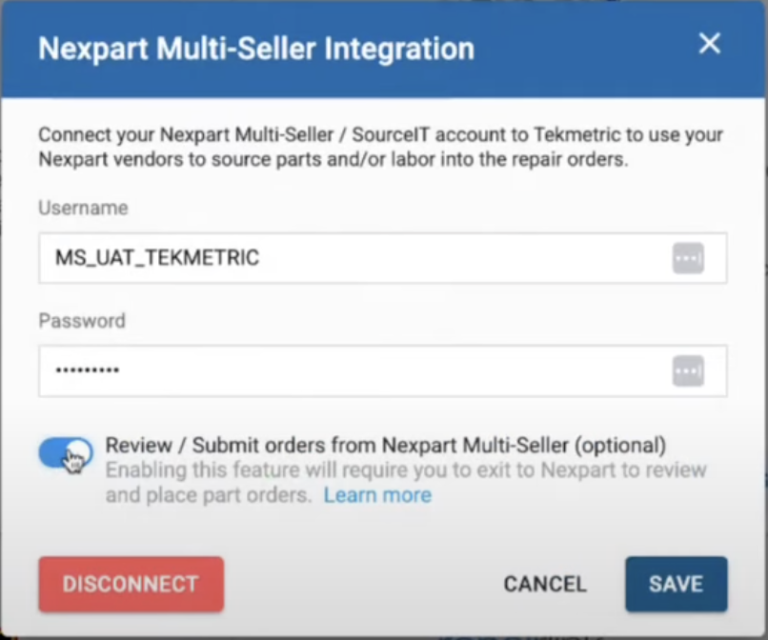
Task: Focus the Password input field
Action: pyautogui.click(x=360, y=370)
